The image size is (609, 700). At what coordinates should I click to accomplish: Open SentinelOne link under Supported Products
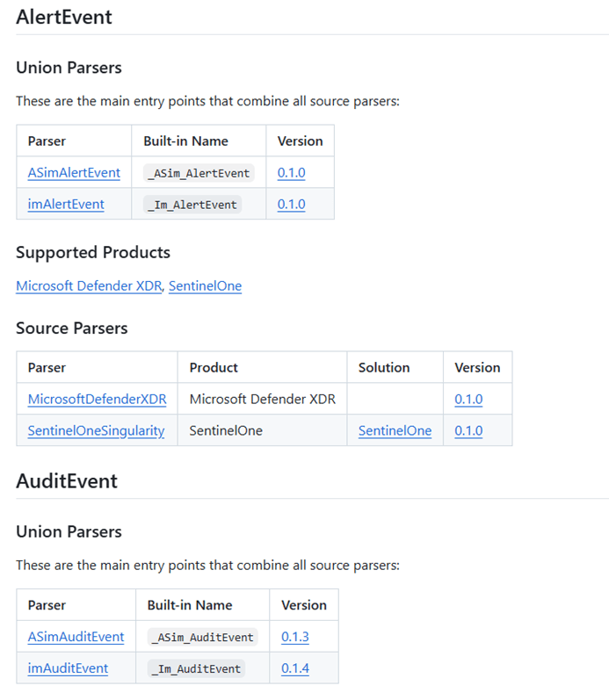click(205, 286)
